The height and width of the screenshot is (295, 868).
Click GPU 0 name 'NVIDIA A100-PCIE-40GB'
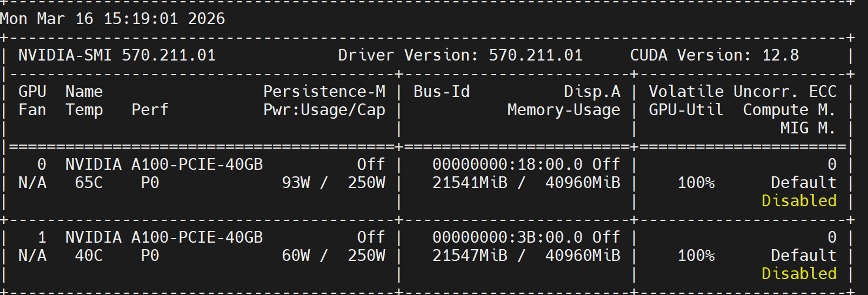click(x=164, y=165)
